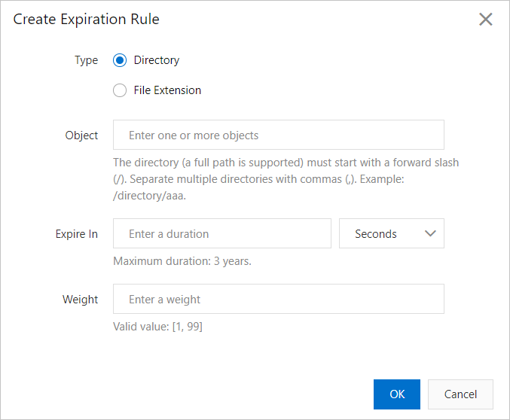Select the Directory radio button

point(120,60)
